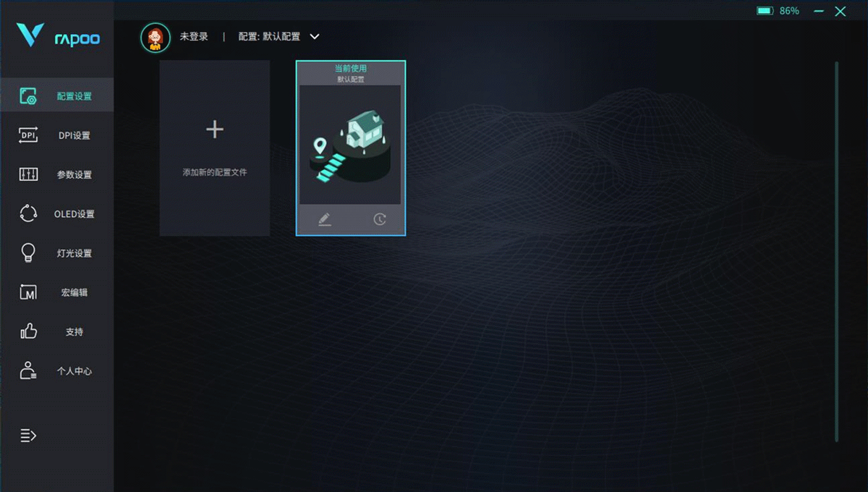Click the 未登录 login text
The image size is (868, 492).
coord(194,36)
